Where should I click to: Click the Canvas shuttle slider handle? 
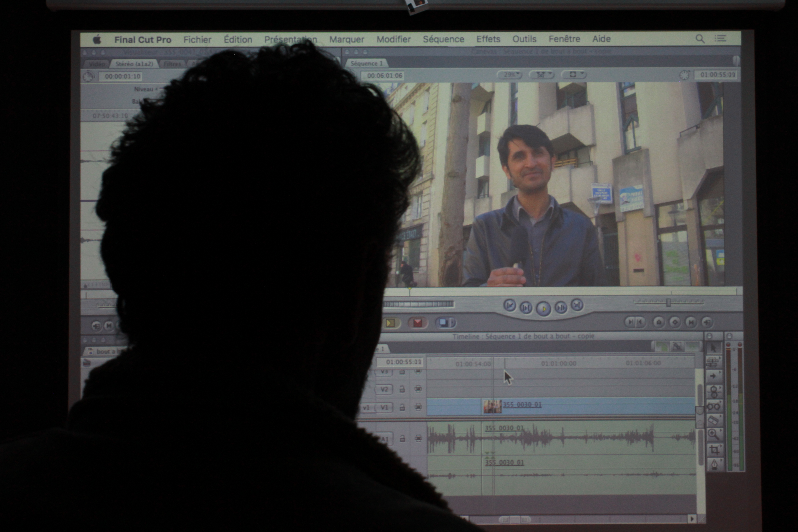[x=668, y=302]
